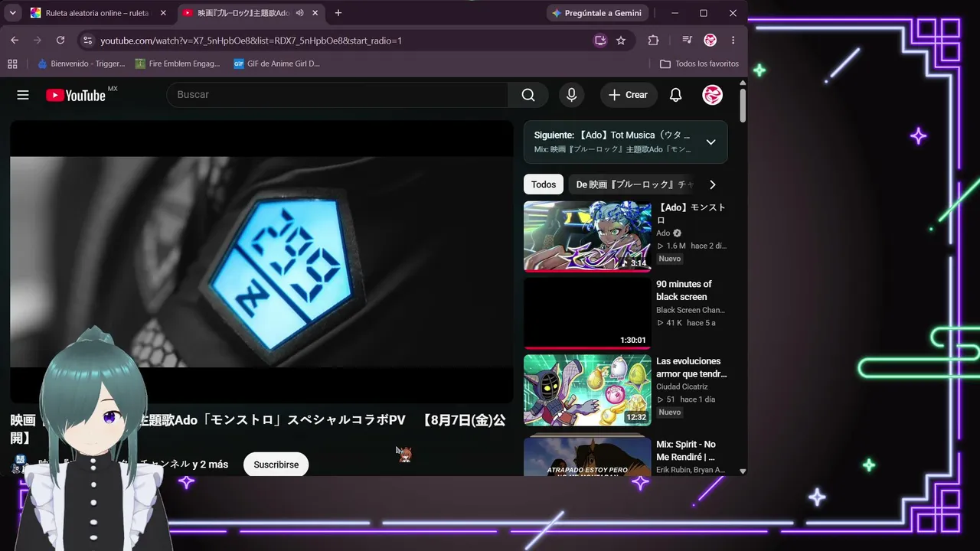The image size is (980, 551).
Task: Open the 【Ado】モンストロ video title
Action: click(x=691, y=214)
